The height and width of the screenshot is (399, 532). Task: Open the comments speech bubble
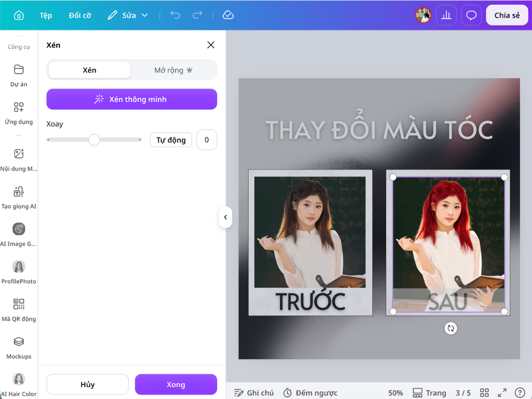tap(471, 15)
